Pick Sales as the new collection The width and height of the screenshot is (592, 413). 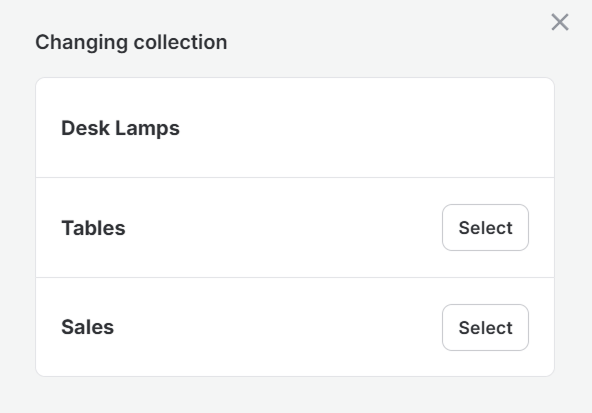[486, 328]
